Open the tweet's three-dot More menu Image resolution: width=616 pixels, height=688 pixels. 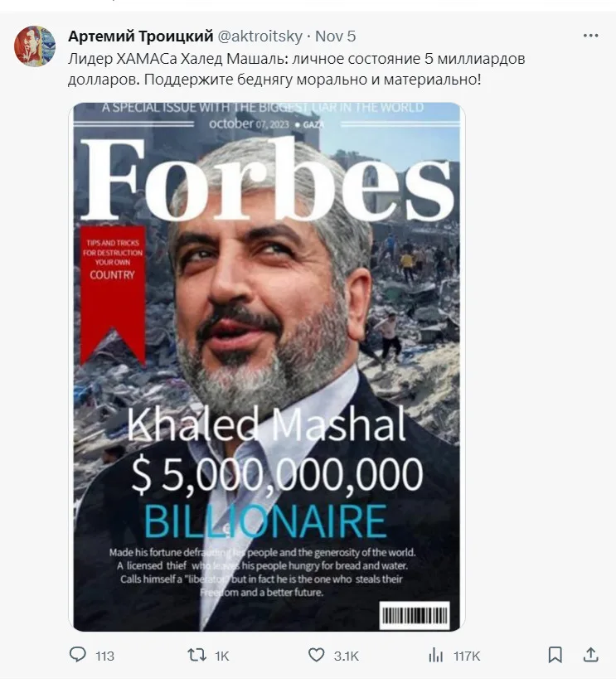point(590,36)
